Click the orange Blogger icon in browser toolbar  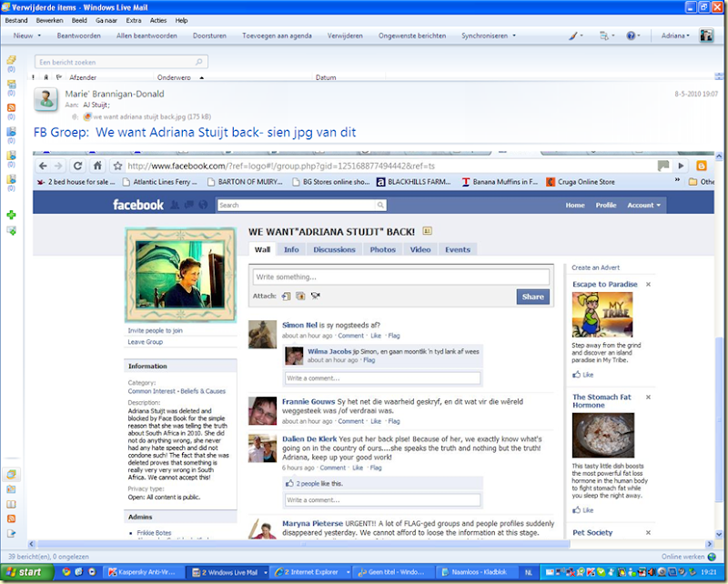click(x=702, y=166)
